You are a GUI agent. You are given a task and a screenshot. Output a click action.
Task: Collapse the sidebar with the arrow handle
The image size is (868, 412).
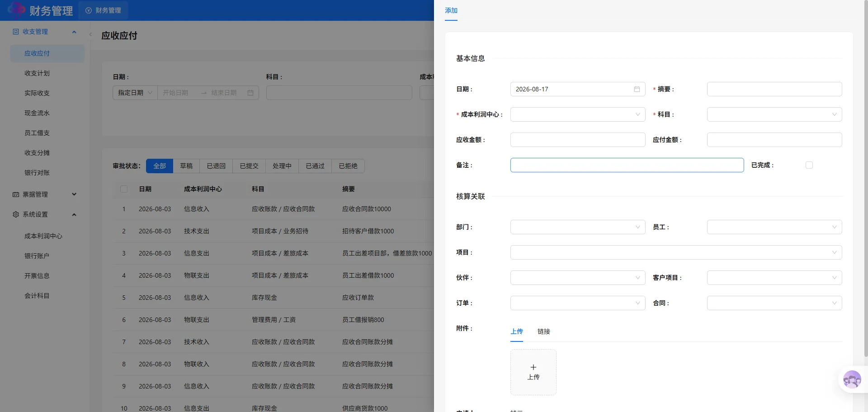pos(90,34)
